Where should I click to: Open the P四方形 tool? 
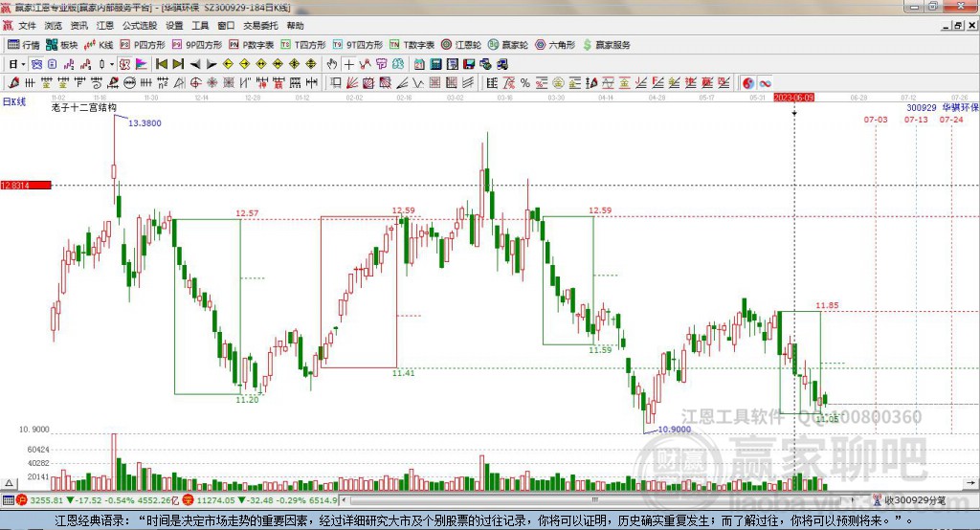(x=143, y=45)
